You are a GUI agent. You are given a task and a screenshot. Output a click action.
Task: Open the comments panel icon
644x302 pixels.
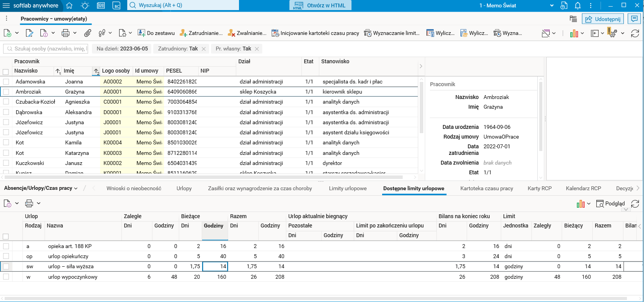[x=635, y=19]
